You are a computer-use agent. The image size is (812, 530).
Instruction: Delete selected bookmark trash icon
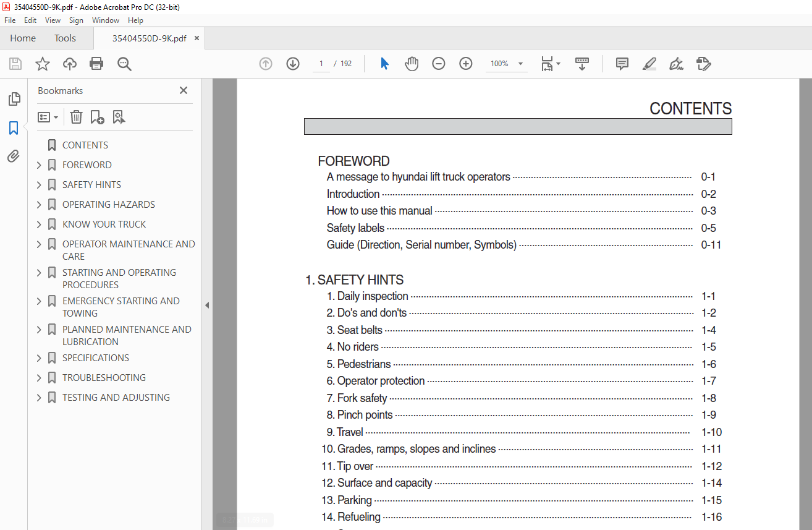click(x=76, y=117)
